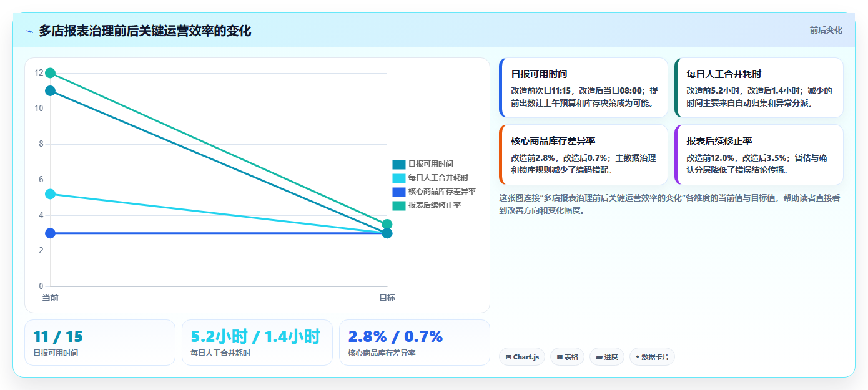868x390 pixels.
Task: Click the 目标 x-axis label
Action: [x=387, y=298]
